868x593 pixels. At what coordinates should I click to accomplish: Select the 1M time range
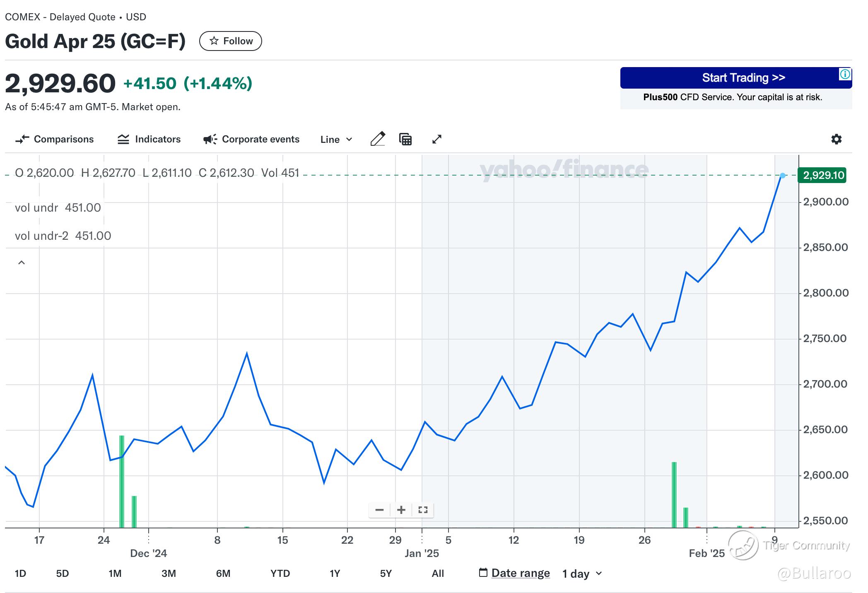point(115,574)
